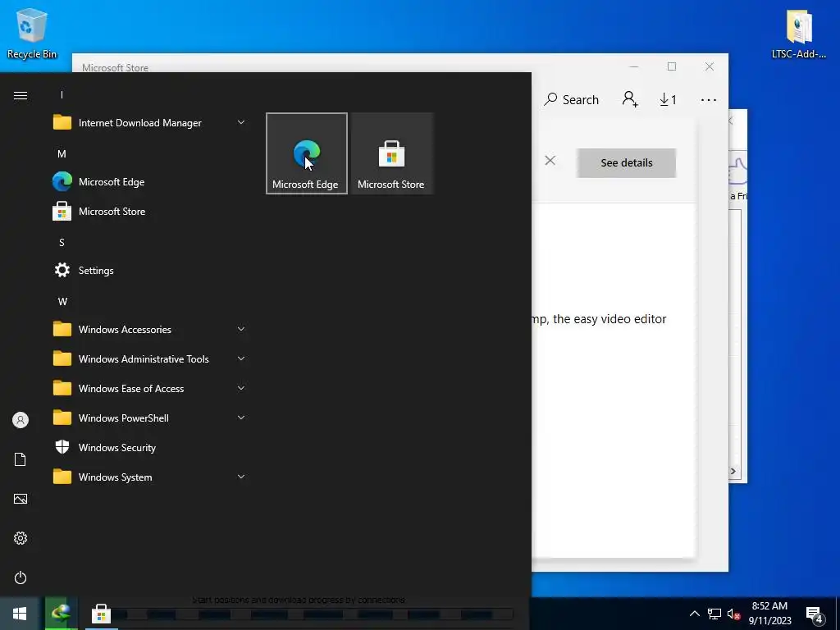
Task: Expand the Start menu hamburger button
Action: click(21, 95)
